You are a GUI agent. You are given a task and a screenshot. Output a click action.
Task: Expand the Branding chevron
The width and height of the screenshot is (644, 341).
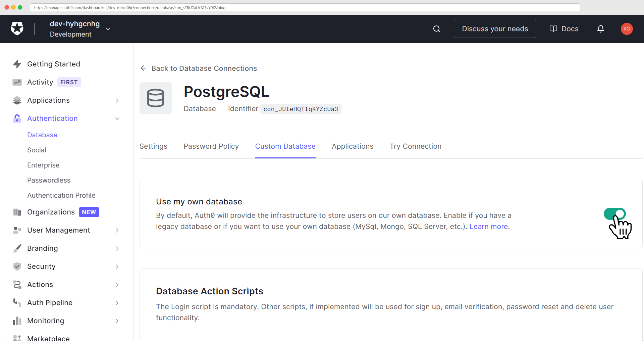tap(117, 248)
